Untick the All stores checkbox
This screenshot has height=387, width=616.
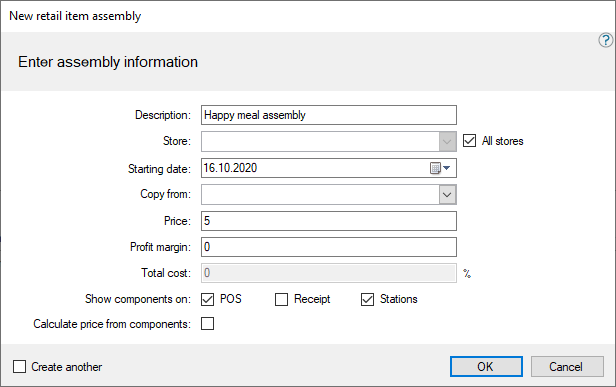pos(469,141)
